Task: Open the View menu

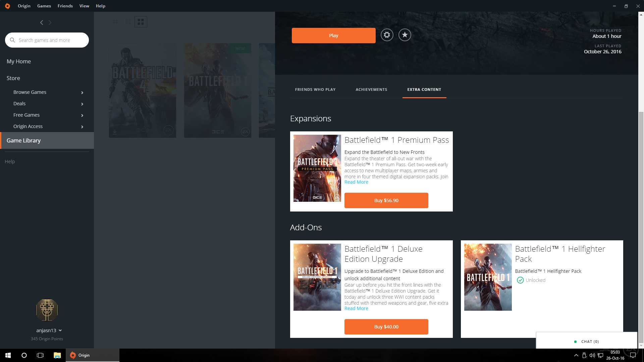Action: 84,6
